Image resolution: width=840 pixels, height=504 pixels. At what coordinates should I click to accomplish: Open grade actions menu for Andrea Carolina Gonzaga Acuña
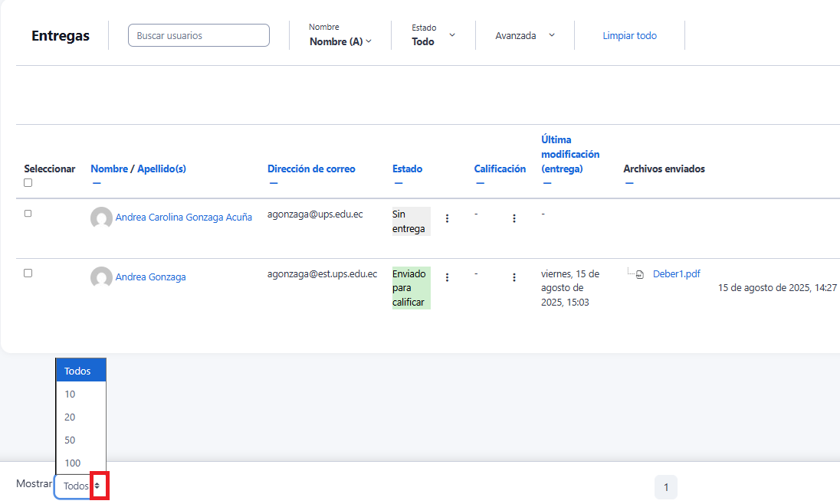[x=514, y=218]
